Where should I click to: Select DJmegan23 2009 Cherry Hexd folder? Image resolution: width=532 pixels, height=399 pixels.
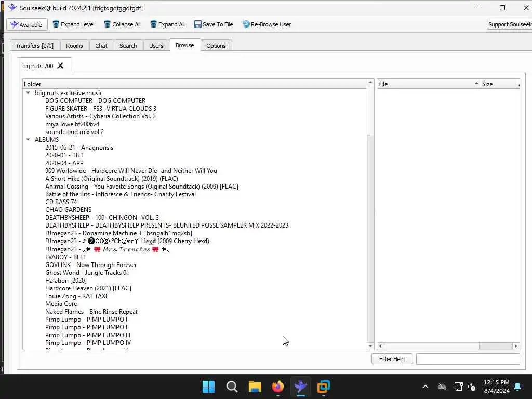pos(127,241)
